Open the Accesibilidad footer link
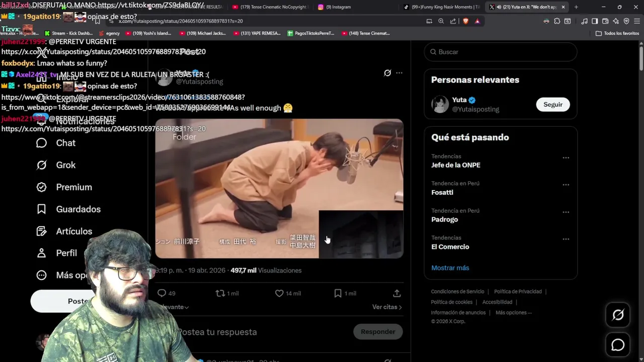 497,302
